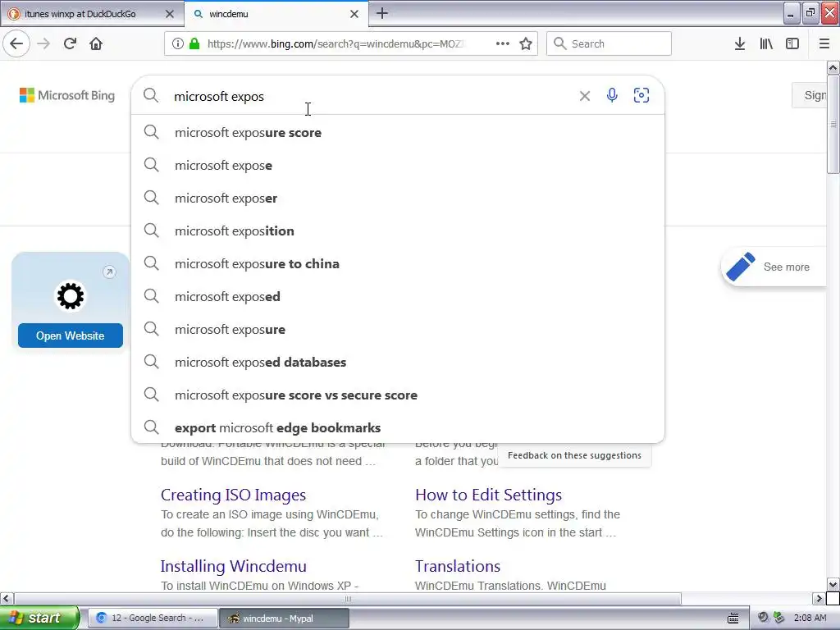The width and height of the screenshot is (840, 630).
Task: Click the arrow icon on website card
Action: 109,272
